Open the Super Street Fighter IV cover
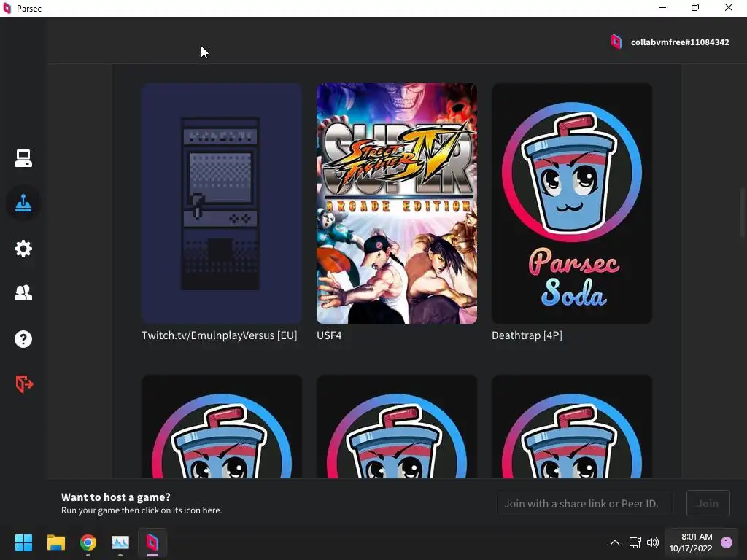Screen dimensions: 747x560 pos(397,203)
